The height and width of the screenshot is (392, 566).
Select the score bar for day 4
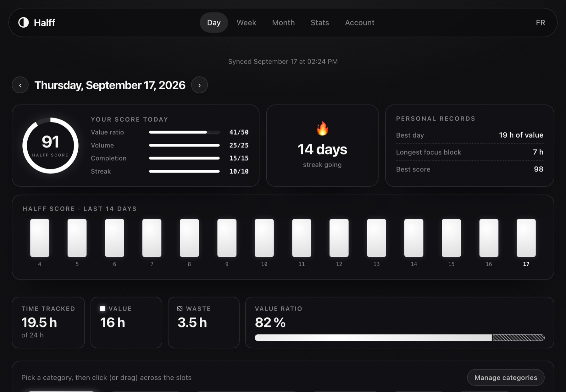click(x=40, y=238)
